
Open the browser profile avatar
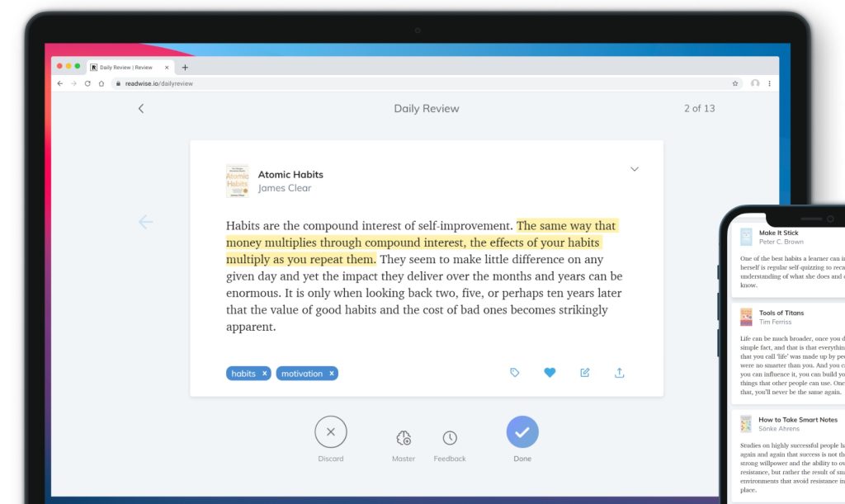click(x=755, y=83)
